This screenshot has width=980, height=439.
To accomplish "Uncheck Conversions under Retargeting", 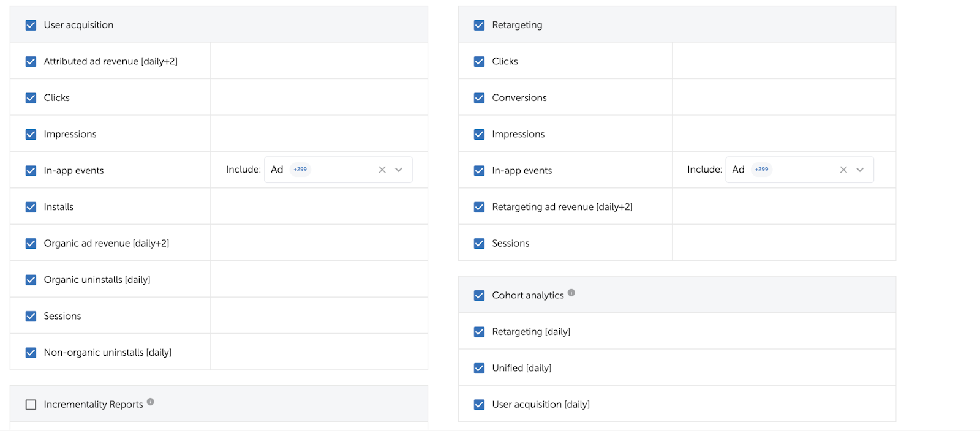I will 479,98.
